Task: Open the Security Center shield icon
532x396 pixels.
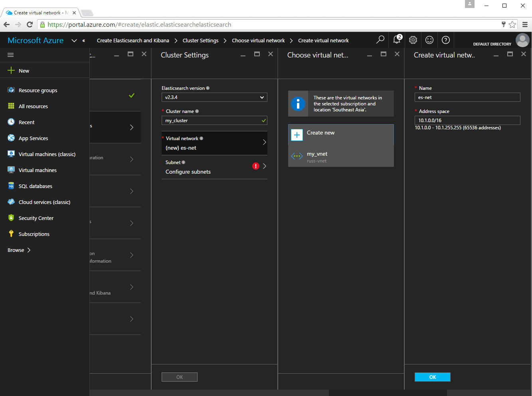Action: 11,218
